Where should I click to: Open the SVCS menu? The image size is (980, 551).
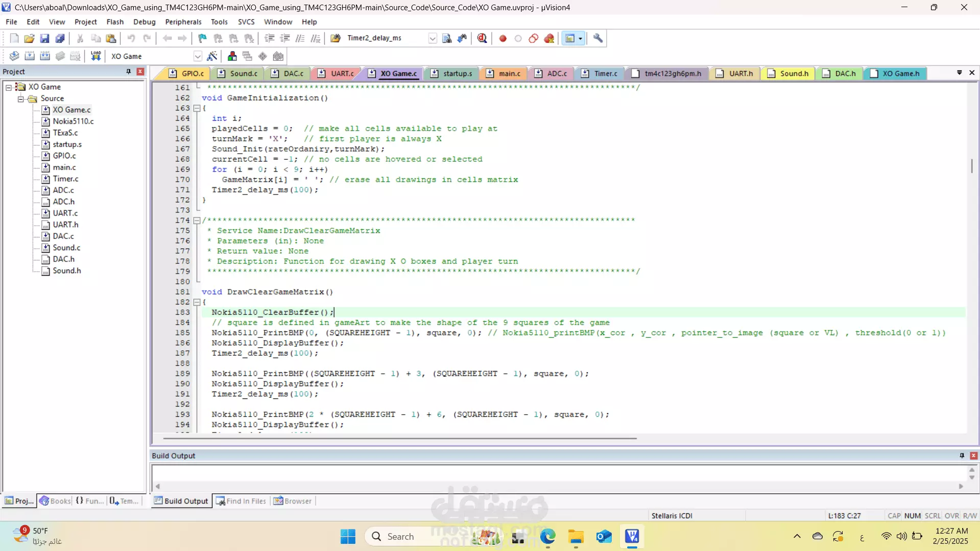[x=246, y=22]
